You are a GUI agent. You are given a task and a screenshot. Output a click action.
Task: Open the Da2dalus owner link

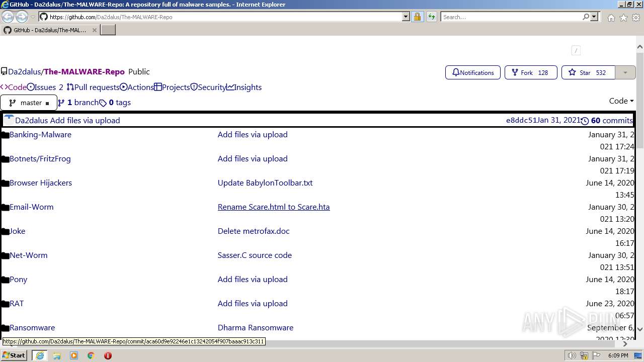[x=24, y=72]
